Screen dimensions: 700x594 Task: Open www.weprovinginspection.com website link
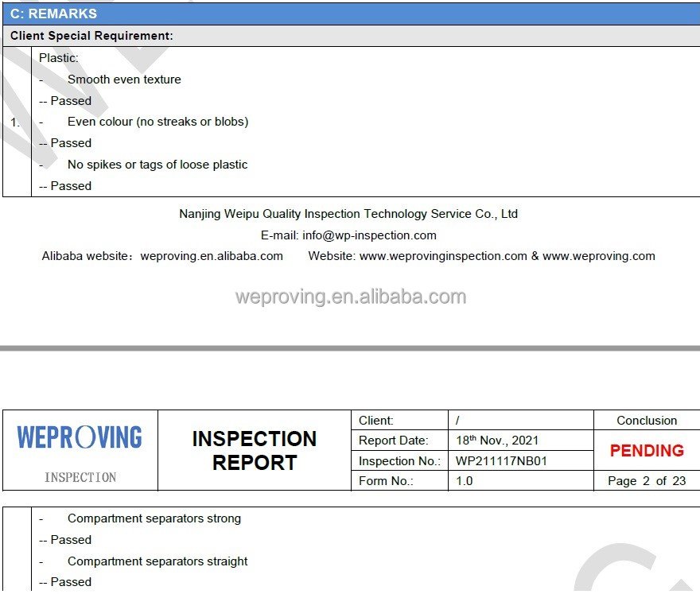pyautogui.click(x=443, y=256)
